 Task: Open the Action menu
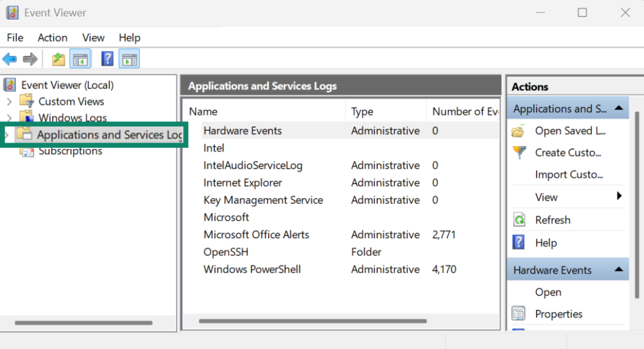(x=52, y=38)
